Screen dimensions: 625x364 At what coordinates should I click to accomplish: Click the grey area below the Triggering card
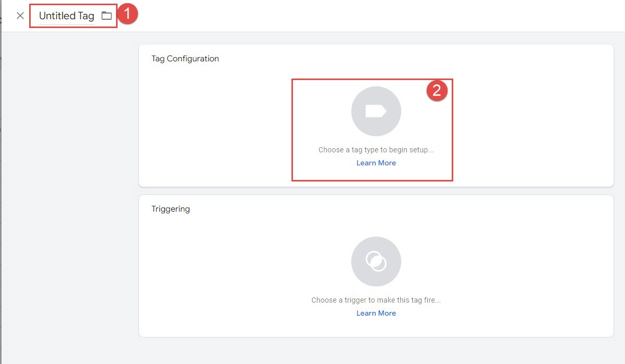[x=376, y=351]
